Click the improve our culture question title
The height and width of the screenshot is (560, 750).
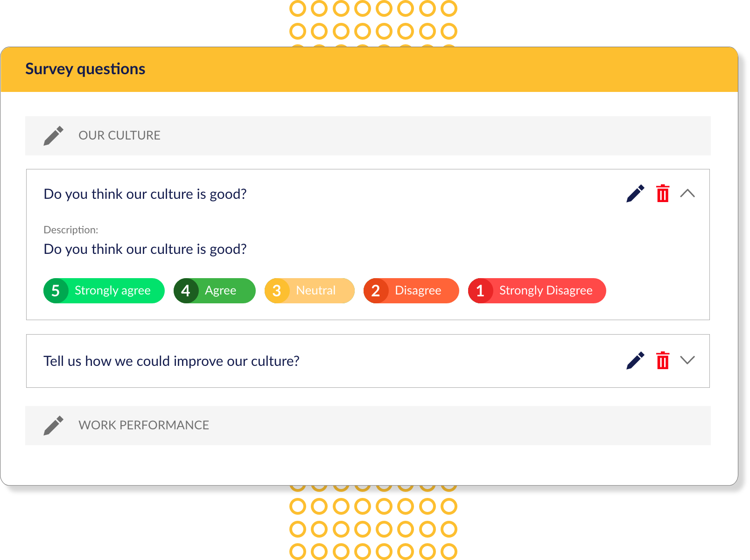pos(171,361)
